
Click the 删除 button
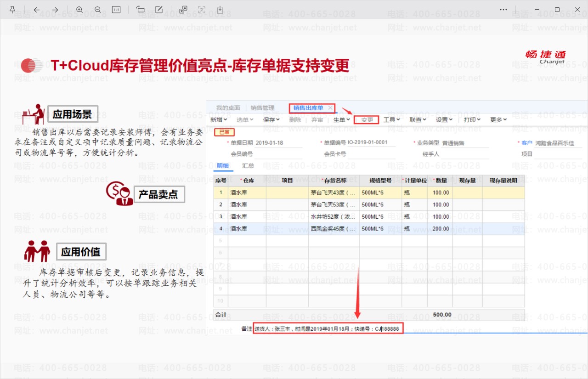click(295, 120)
